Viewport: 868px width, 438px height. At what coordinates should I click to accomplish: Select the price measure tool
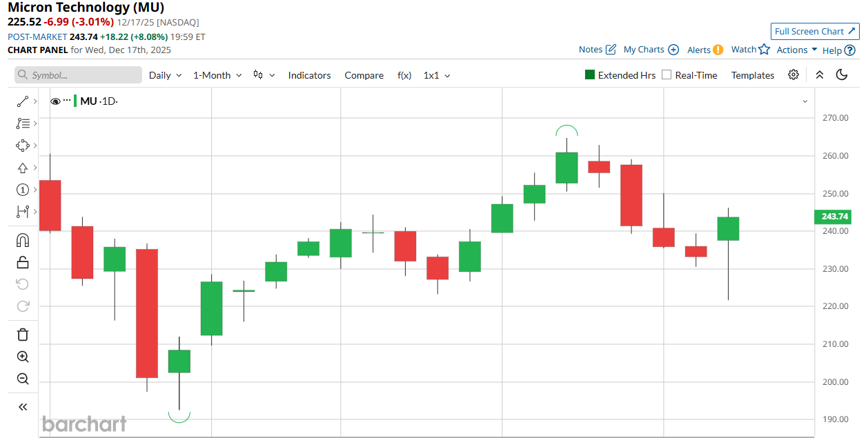click(23, 212)
